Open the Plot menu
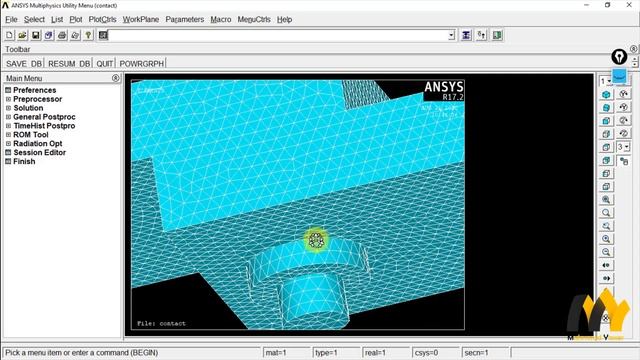The height and width of the screenshot is (360, 640). (x=76, y=20)
